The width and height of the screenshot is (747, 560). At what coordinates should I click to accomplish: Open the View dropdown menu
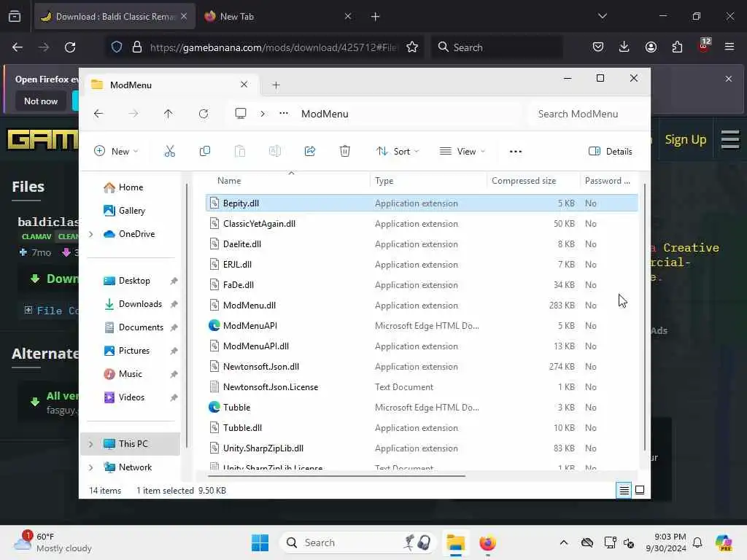pyautogui.click(x=462, y=152)
